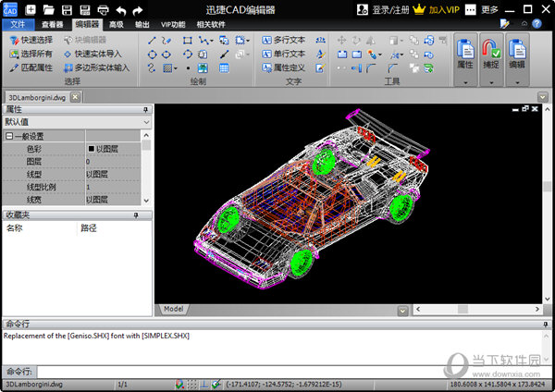Open the VIP功能 tab
The width and height of the screenshot is (555, 392).
pos(173,24)
